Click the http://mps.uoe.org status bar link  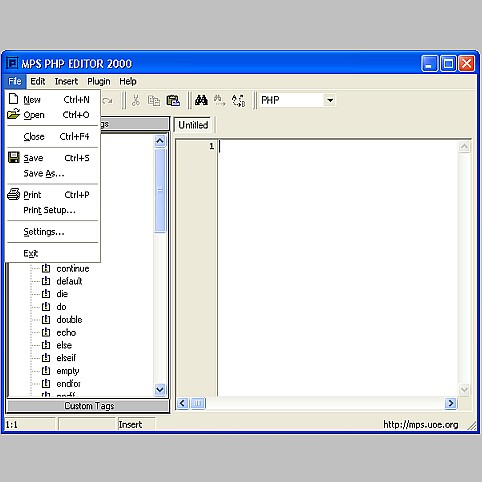(421, 424)
